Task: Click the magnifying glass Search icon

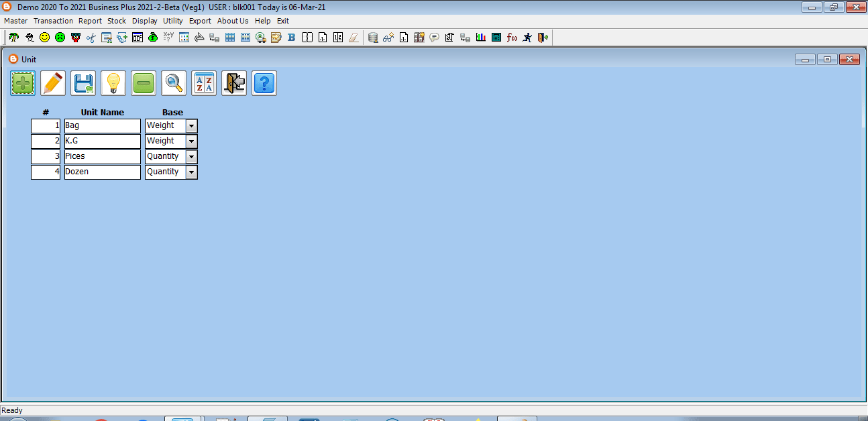Action: click(174, 84)
